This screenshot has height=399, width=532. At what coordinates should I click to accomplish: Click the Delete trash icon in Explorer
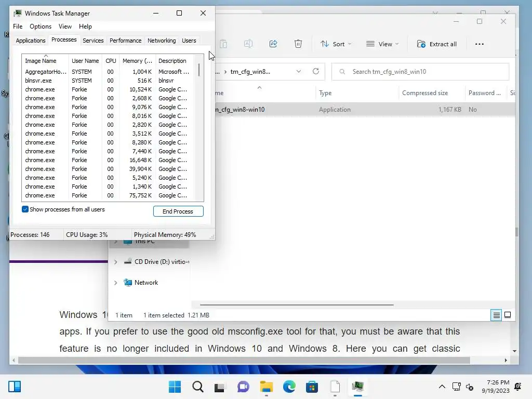pyautogui.click(x=298, y=44)
